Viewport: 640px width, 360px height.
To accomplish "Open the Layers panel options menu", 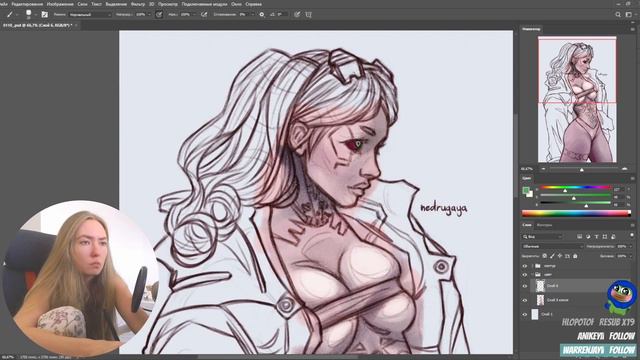I will click(x=632, y=225).
